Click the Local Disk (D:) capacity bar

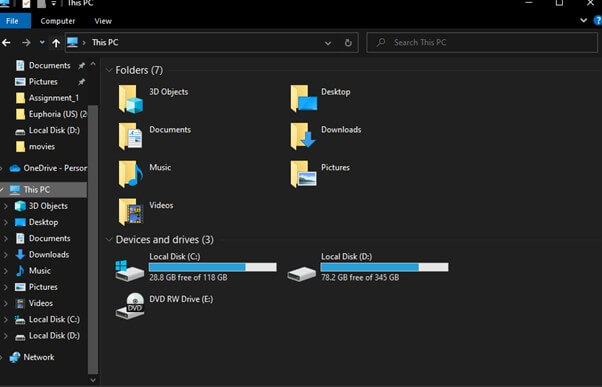384,267
